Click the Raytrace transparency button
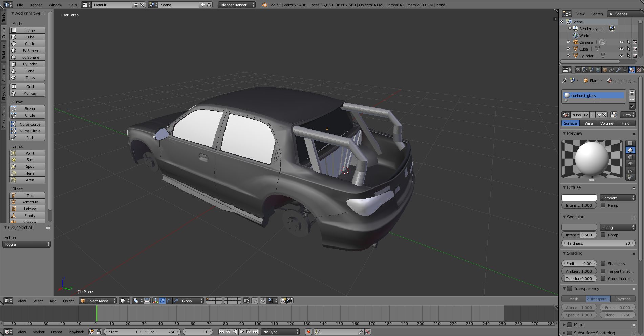The height and width of the screenshot is (336, 644). pos(623,299)
